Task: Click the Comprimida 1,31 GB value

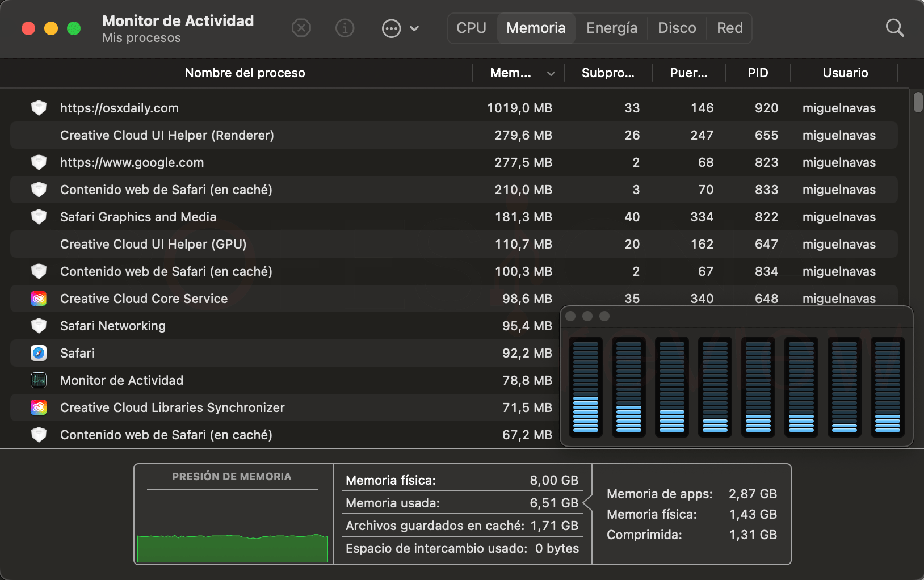Action: 753,535
